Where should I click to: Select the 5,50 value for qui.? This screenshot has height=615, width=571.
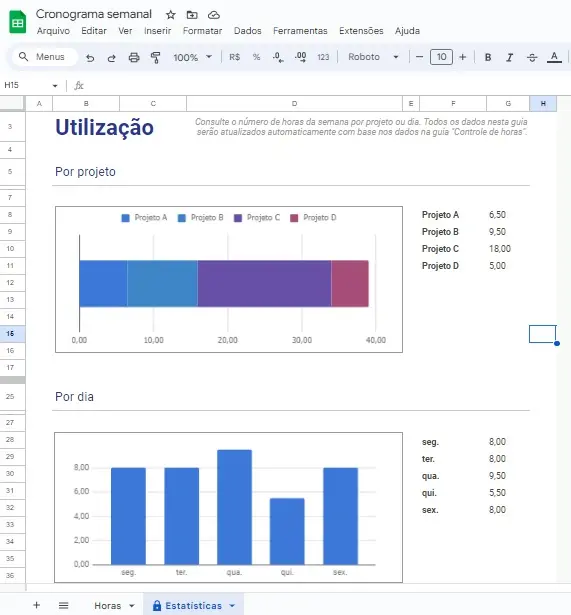(x=497, y=493)
